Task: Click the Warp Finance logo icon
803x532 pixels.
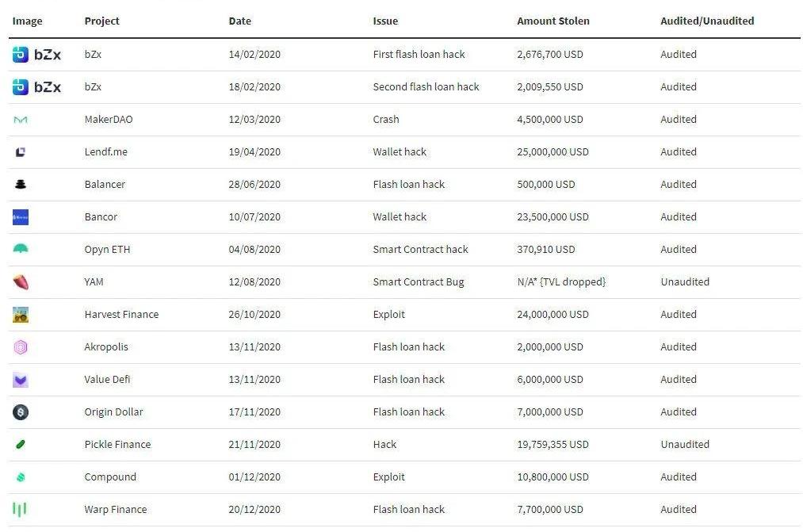Action: click(x=20, y=510)
